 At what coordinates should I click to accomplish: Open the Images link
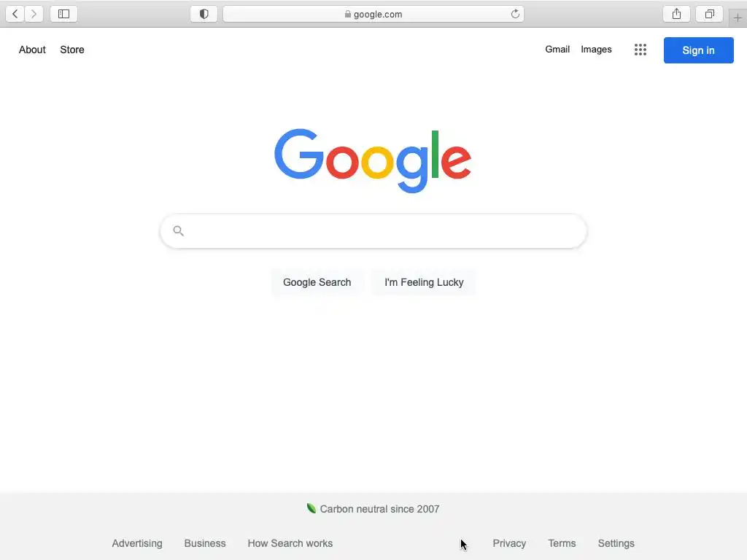(x=596, y=50)
